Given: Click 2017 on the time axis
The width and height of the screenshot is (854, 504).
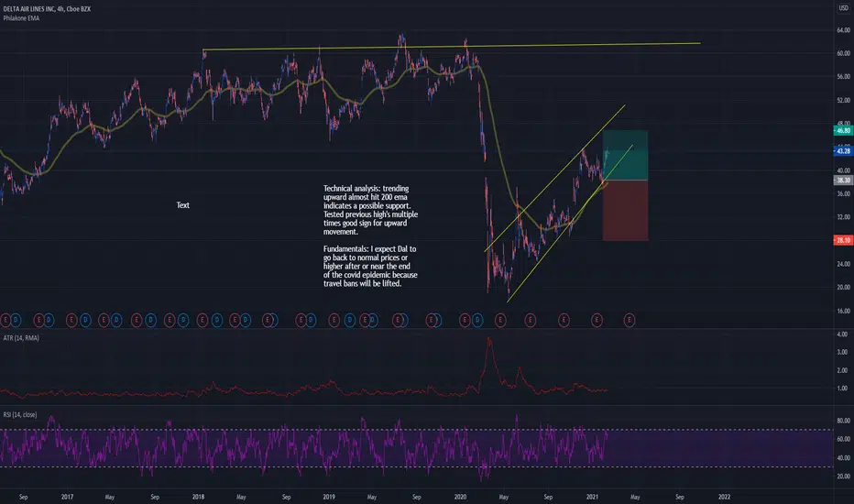Looking at the screenshot, I should (x=67, y=497).
